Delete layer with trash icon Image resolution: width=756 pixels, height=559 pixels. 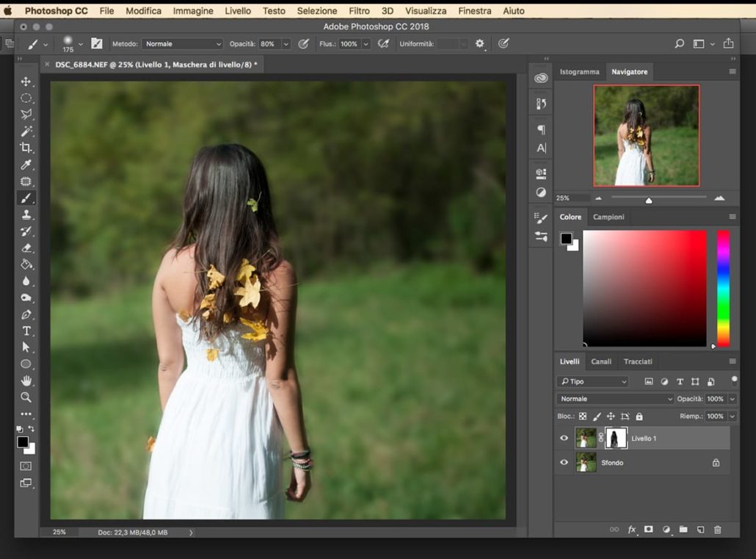coord(717,530)
